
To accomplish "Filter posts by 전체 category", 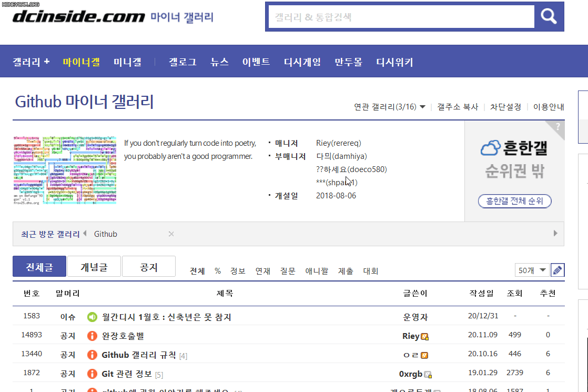I will click(x=197, y=271).
